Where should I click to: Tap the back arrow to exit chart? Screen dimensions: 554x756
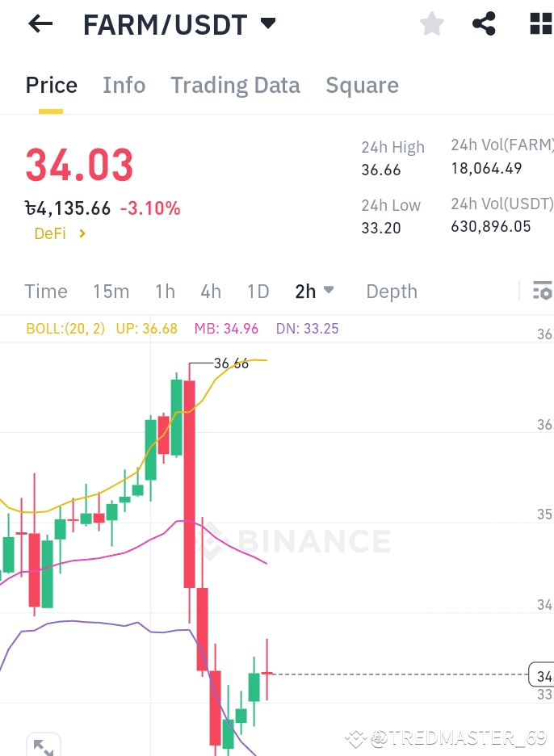pos(39,24)
